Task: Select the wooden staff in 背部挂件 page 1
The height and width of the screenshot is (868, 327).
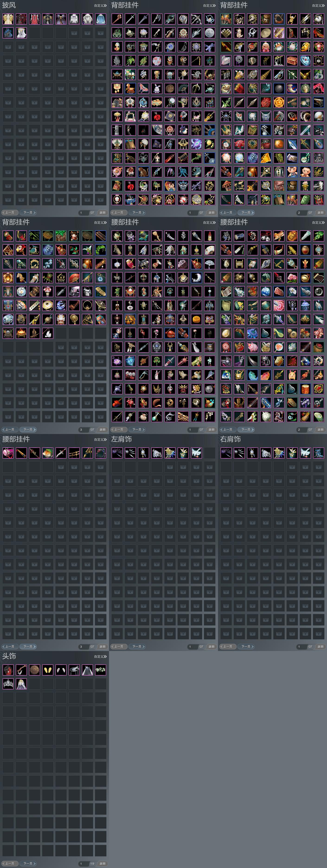Action: [x=117, y=19]
